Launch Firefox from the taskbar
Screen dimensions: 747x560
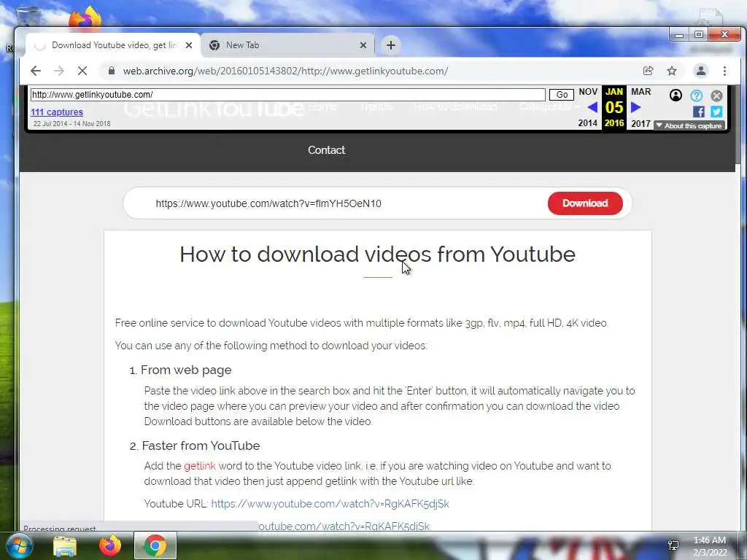coord(110,546)
